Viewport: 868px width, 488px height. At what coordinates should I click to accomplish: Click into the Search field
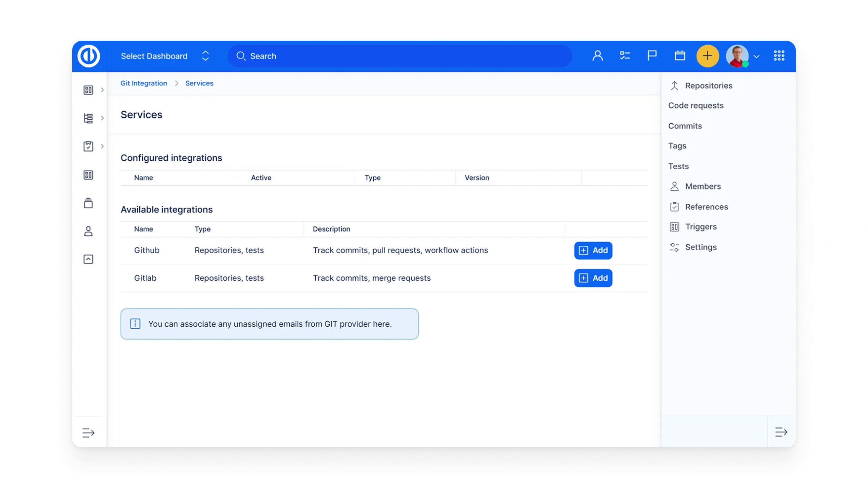(x=400, y=56)
